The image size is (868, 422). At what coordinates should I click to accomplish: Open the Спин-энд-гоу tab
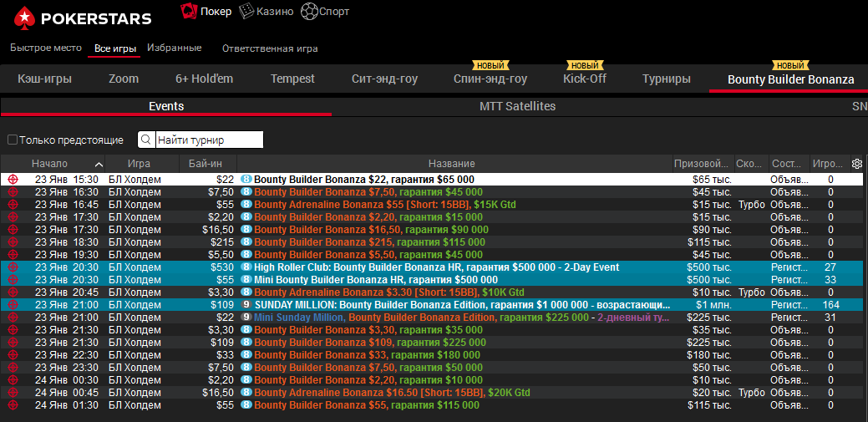pos(490,79)
